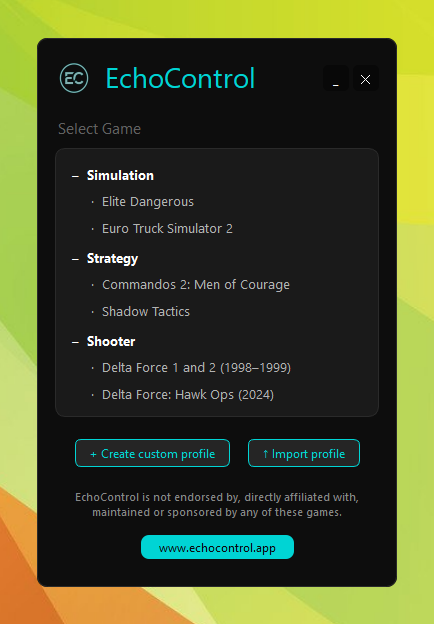Select Delta Force 1 and 2 (1998–1999)
Image resolution: width=434 pixels, height=624 pixels.
196,368
